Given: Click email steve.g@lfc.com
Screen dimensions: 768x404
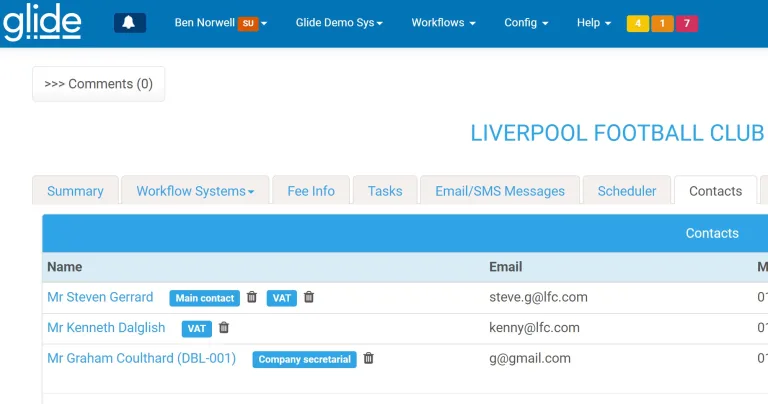Looking at the screenshot, I should [x=538, y=297].
